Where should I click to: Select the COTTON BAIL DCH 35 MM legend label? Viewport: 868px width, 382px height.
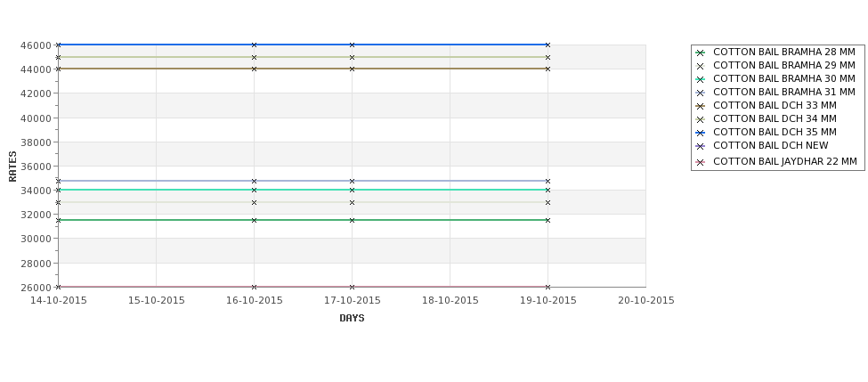point(775,133)
